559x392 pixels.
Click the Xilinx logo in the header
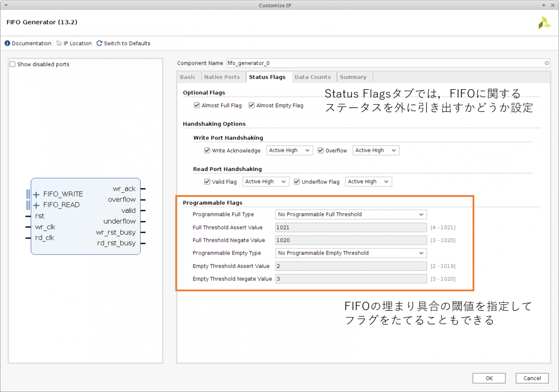tap(544, 23)
